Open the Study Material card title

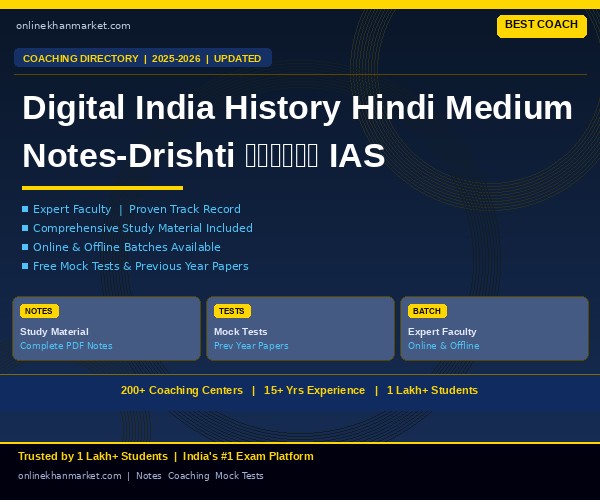(x=54, y=332)
